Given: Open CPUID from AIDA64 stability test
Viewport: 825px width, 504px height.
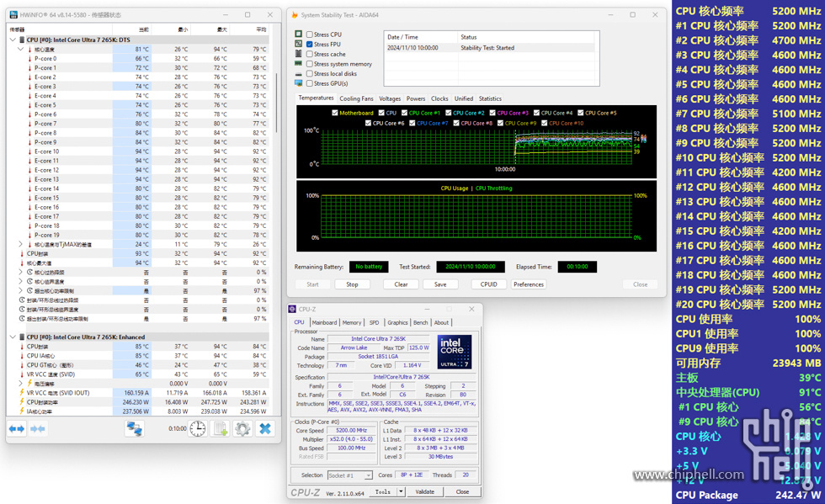Looking at the screenshot, I should (x=488, y=284).
